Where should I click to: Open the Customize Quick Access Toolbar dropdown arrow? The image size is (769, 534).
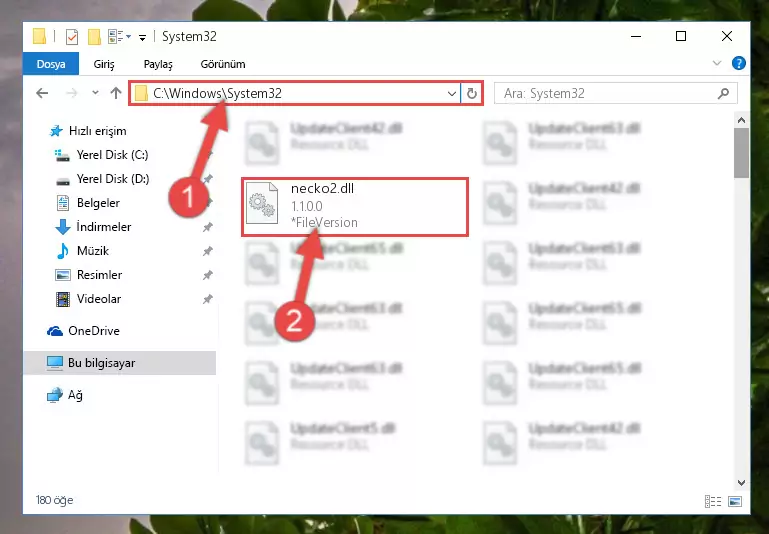point(142,37)
